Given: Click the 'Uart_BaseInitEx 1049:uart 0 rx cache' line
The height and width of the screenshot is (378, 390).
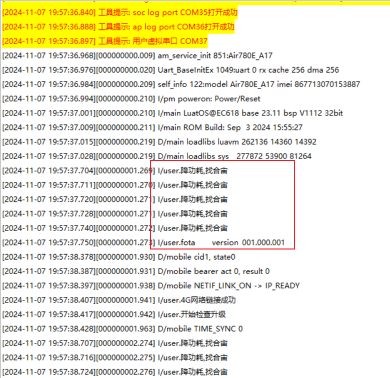Looking at the screenshot, I should [x=171, y=70].
